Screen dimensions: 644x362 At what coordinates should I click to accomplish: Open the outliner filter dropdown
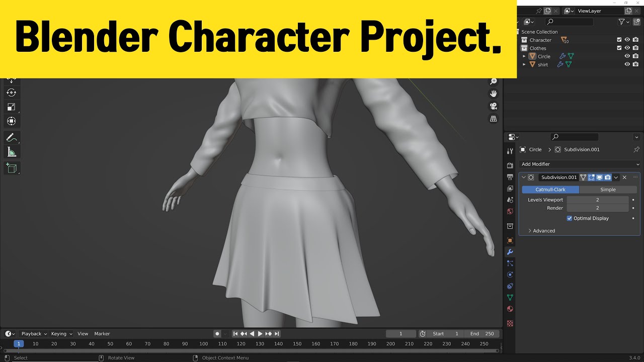click(x=624, y=22)
